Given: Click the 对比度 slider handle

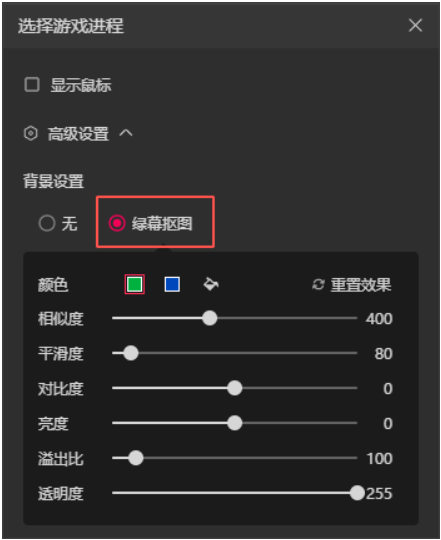Looking at the screenshot, I should 235,388.
